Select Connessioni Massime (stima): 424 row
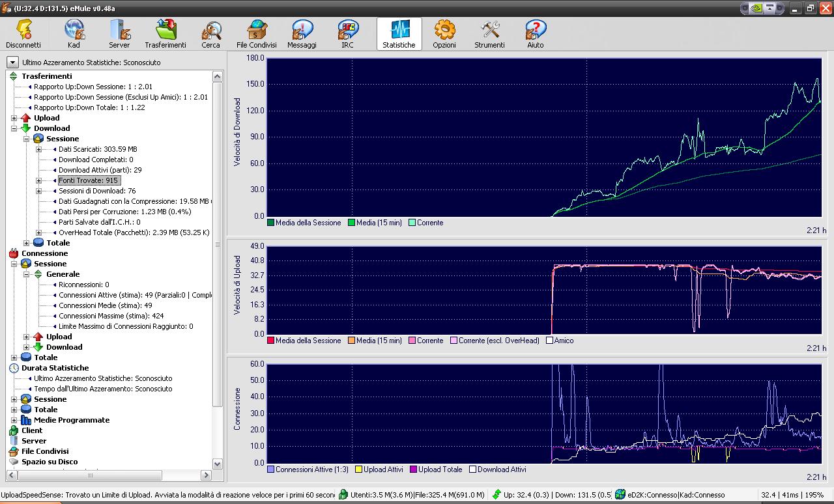The width and height of the screenshot is (834, 504). pos(111,316)
